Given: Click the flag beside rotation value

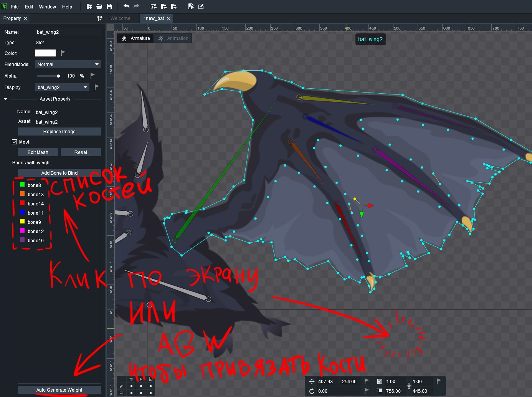Looking at the screenshot, I should 367,391.
